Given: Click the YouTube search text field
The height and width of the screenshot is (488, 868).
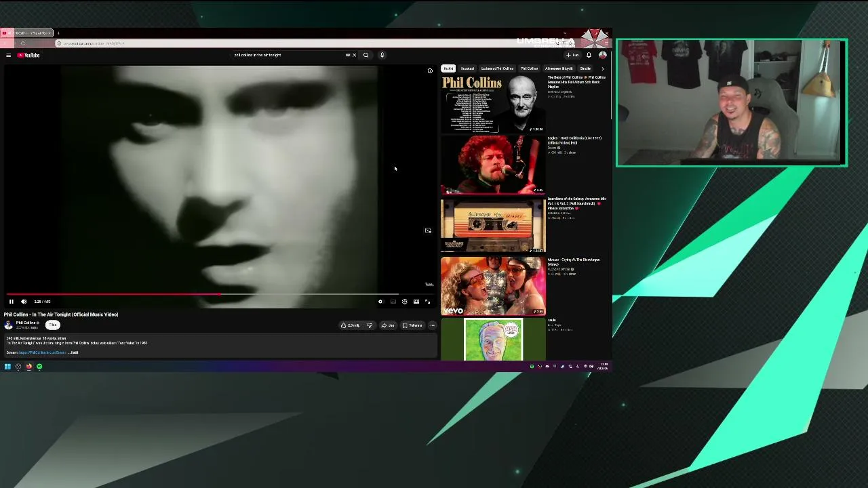Looking at the screenshot, I should coord(288,55).
